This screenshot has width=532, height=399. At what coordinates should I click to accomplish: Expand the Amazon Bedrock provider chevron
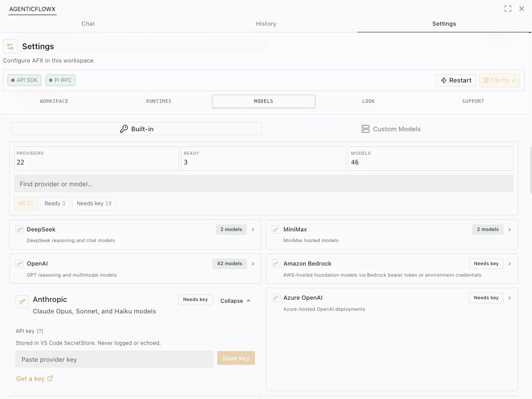510,264
